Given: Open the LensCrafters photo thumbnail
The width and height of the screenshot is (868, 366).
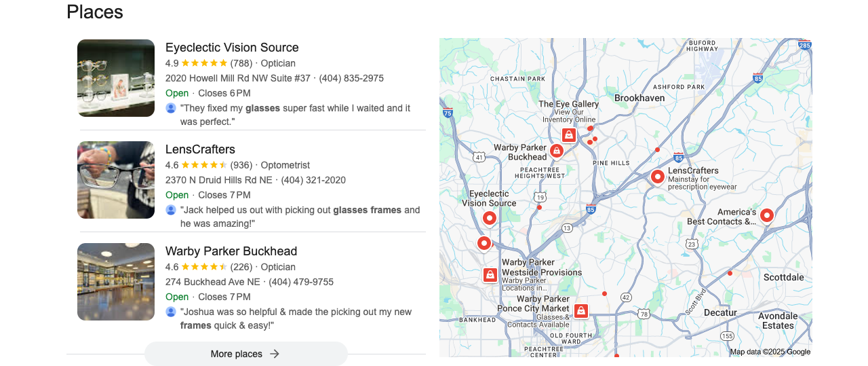Looking at the screenshot, I should tap(116, 180).
